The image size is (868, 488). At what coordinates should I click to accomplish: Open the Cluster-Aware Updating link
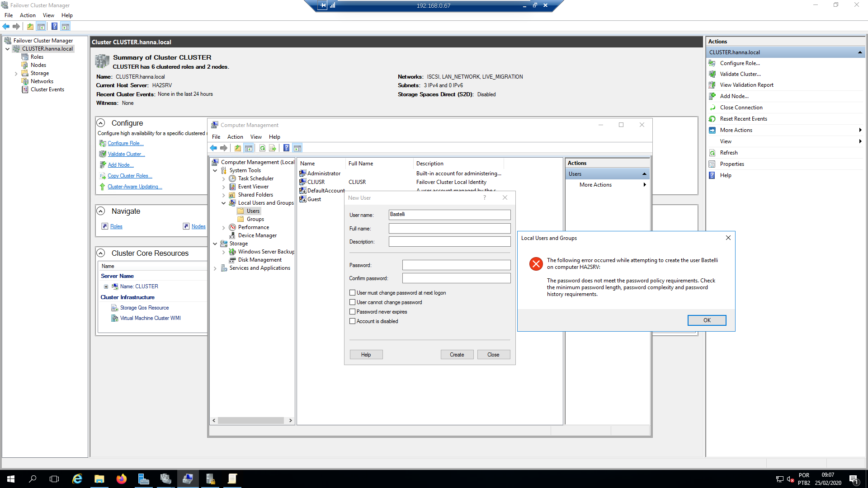pyautogui.click(x=135, y=187)
